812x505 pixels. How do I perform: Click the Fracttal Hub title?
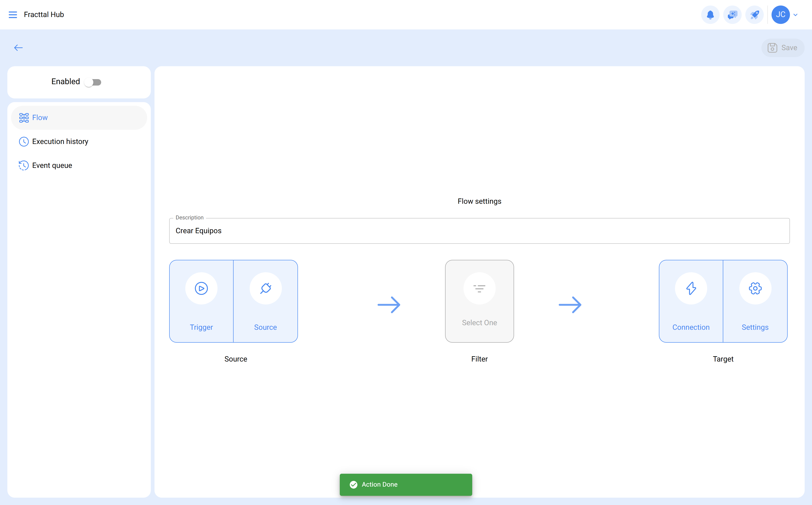[44, 15]
